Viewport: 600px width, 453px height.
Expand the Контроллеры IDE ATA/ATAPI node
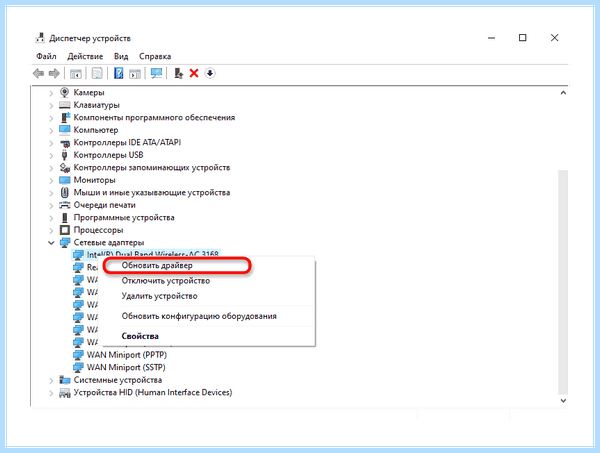[51, 143]
